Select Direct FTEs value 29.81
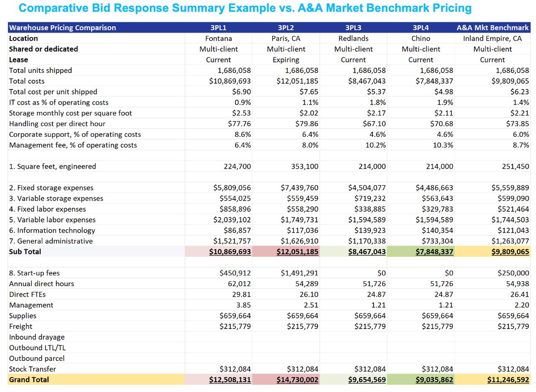 click(x=241, y=295)
